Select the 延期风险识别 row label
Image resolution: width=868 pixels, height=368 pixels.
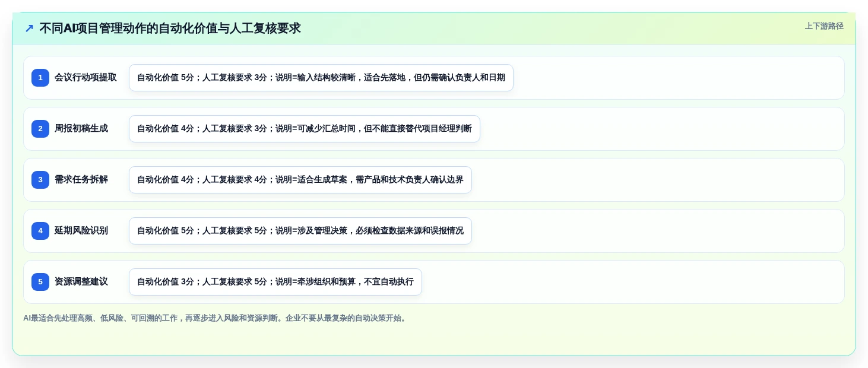(81, 231)
